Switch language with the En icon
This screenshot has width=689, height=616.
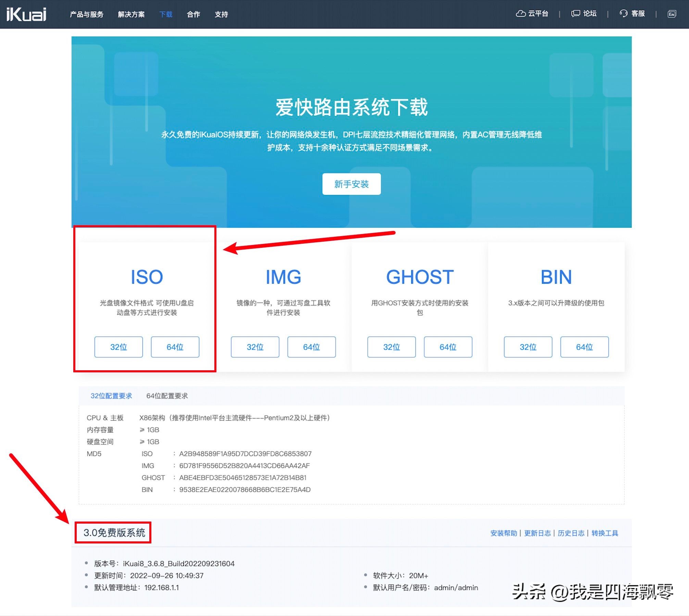pos(672,14)
